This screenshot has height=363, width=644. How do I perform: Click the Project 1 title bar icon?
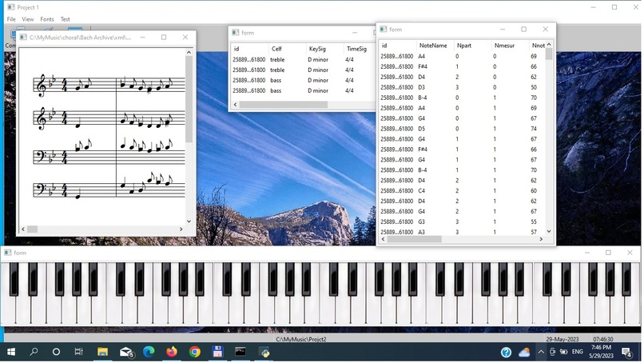tap(11, 7)
